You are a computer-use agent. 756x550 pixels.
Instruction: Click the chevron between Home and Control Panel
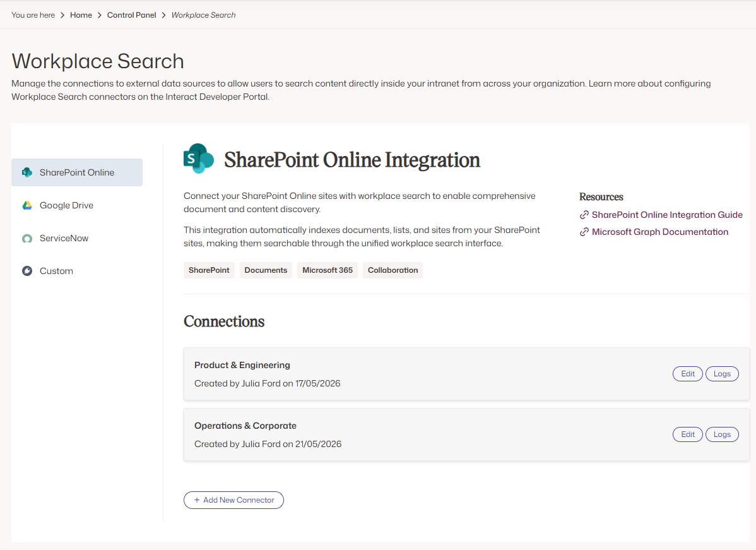tap(99, 15)
